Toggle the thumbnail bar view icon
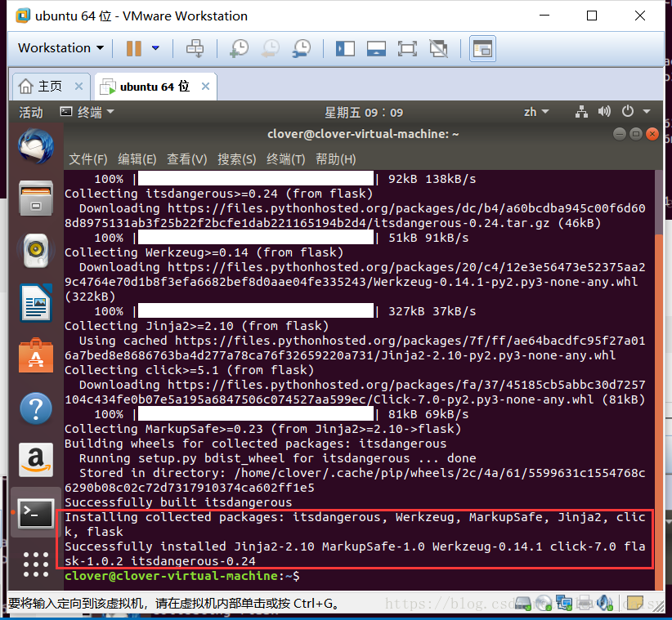 click(376, 48)
